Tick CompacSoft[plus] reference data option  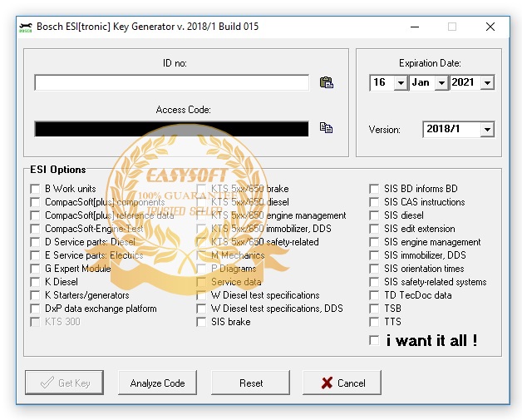[35, 215]
